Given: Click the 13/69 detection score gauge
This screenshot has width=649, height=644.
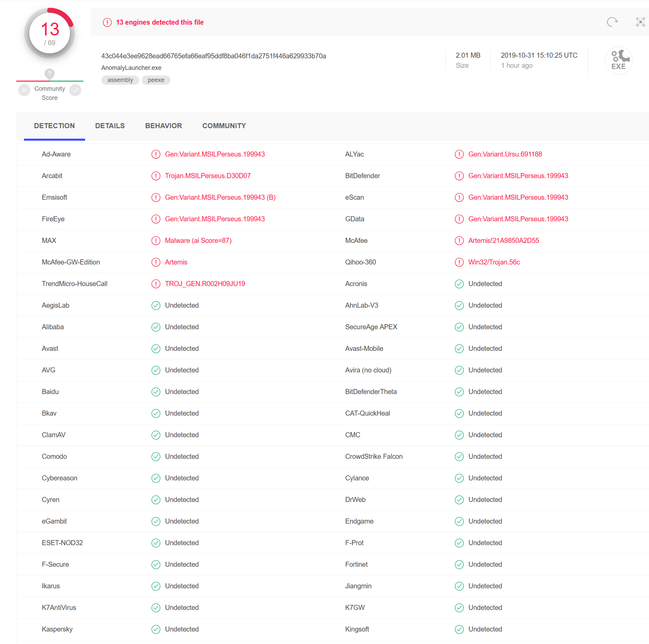Looking at the screenshot, I should [x=50, y=33].
